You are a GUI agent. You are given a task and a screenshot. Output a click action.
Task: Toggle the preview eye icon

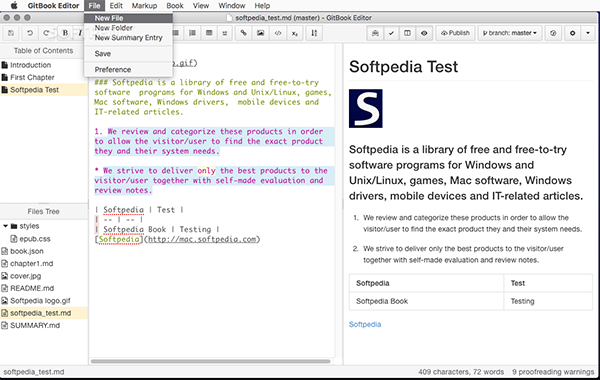(424, 33)
